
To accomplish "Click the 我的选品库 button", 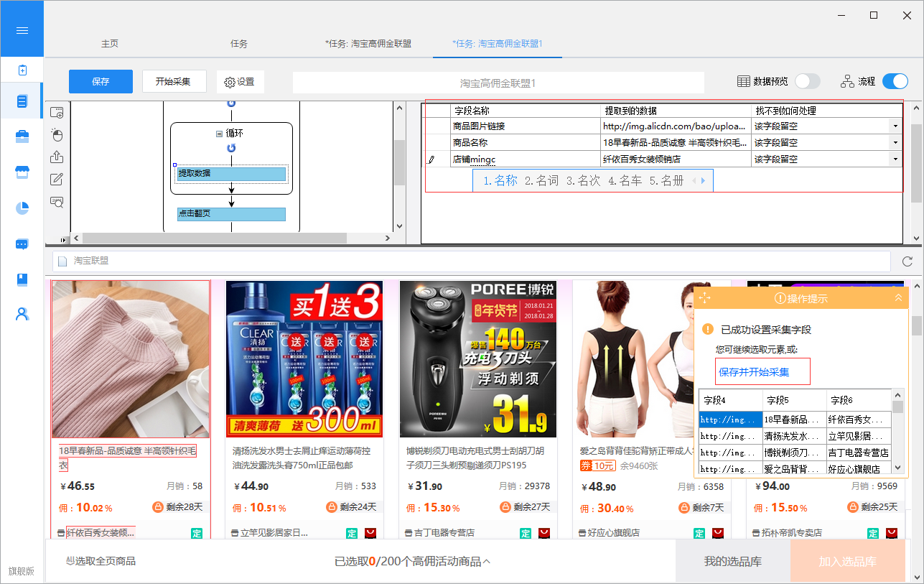I will (732, 562).
